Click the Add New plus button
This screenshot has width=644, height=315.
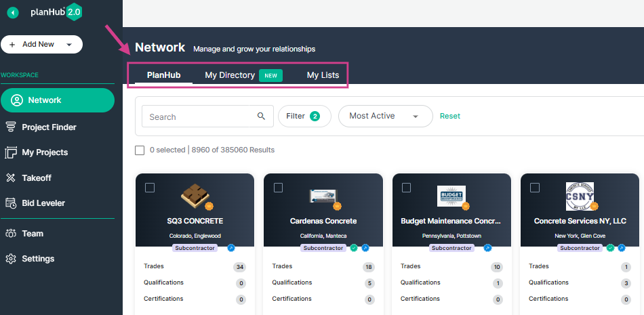12,44
